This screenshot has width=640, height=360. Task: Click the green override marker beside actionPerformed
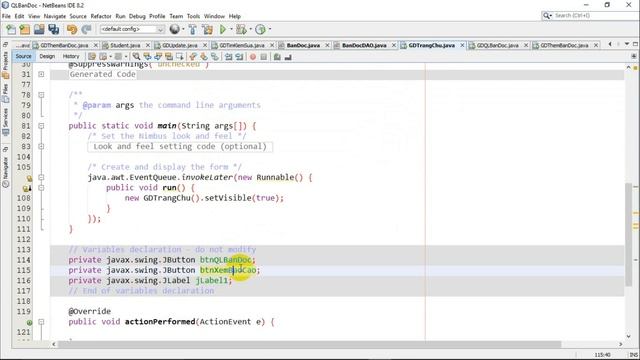pyautogui.click(x=29, y=322)
